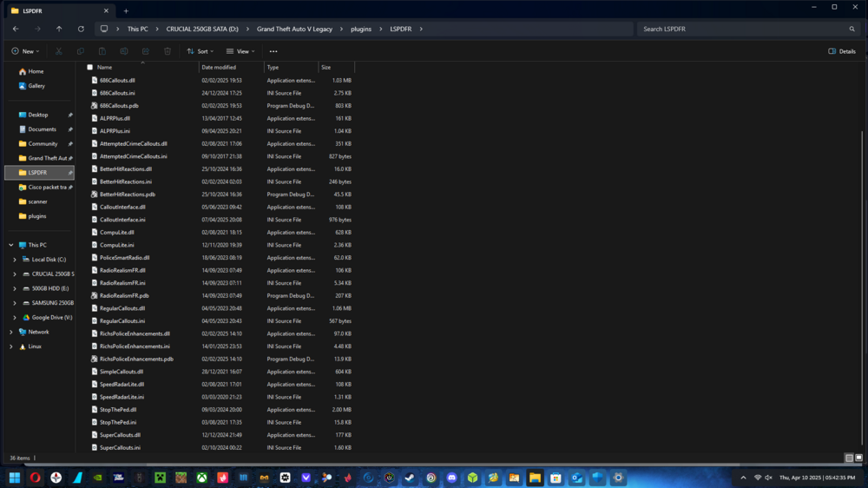
Task: Toggle the select all items checkbox
Action: click(89, 67)
